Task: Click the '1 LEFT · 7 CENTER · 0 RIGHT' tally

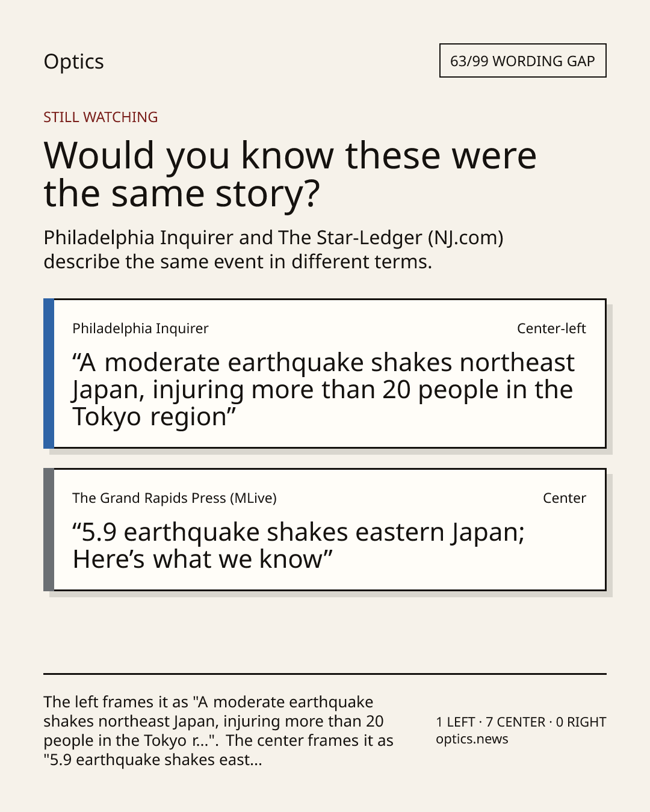Action: pos(521,722)
